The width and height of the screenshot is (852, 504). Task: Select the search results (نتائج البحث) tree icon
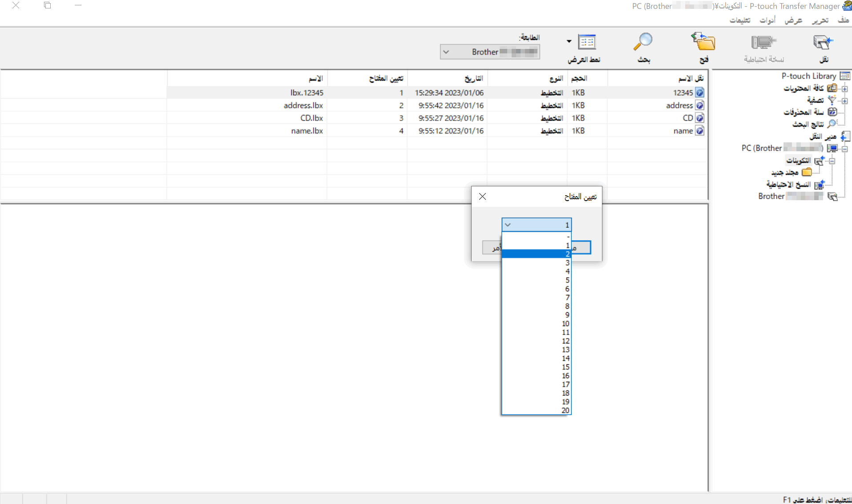(832, 124)
